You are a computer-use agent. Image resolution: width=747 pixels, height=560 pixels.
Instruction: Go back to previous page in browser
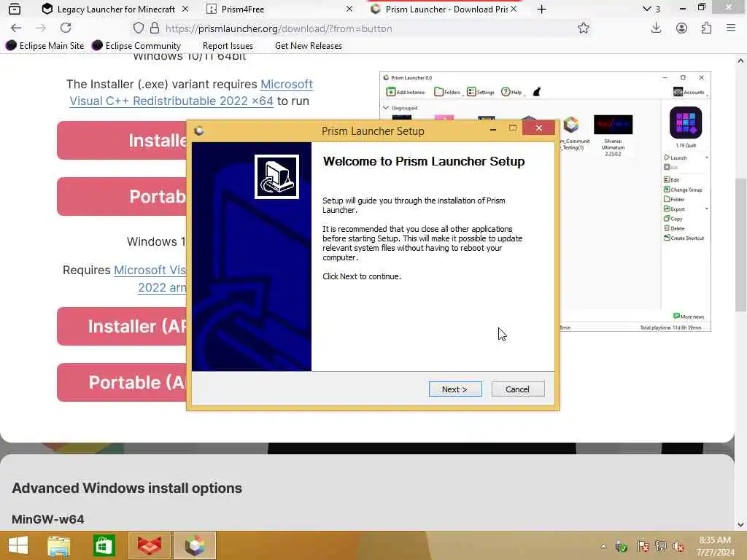tap(16, 28)
